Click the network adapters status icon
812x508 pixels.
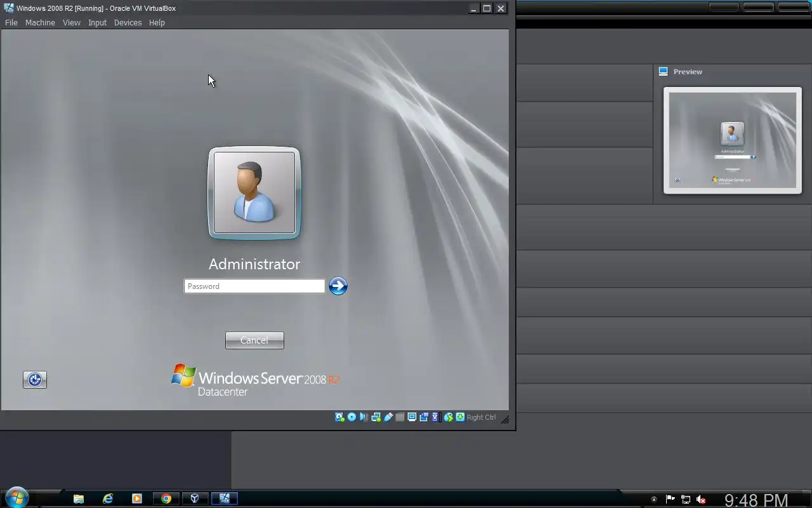(376, 417)
